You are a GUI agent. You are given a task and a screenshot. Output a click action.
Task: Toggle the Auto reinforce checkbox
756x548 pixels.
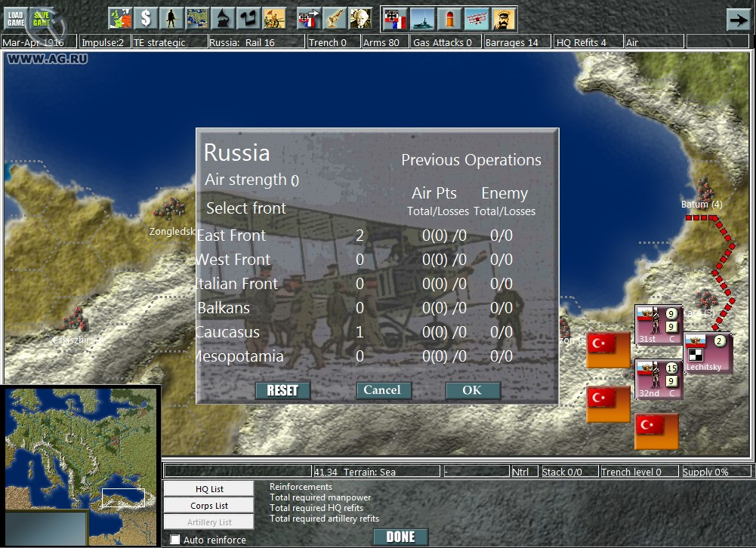point(175,540)
